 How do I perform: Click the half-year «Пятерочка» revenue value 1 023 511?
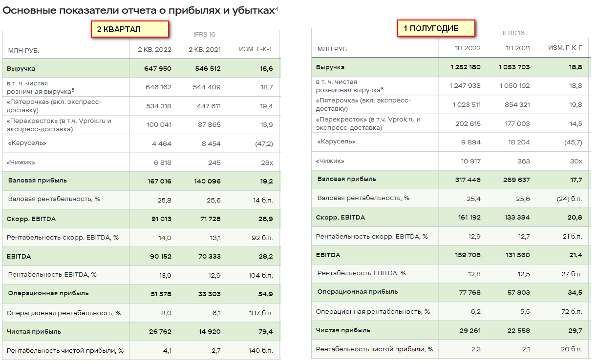[x=467, y=104]
